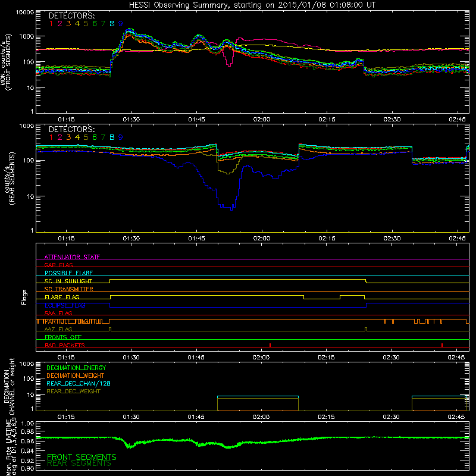Click the AAZ_FLAG label
Screen dimensions: 476x476
[x=58, y=329]
